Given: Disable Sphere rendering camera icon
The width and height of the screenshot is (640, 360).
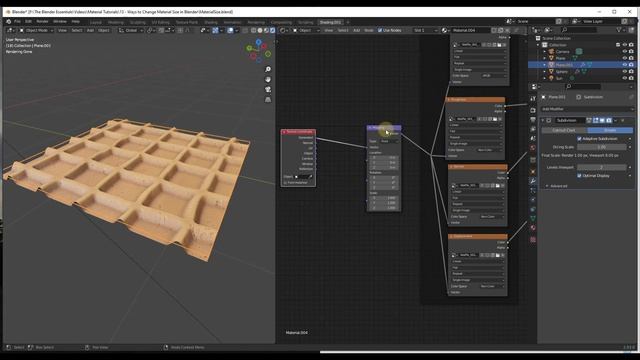Looking at the screenshot, I should (631, 71).
